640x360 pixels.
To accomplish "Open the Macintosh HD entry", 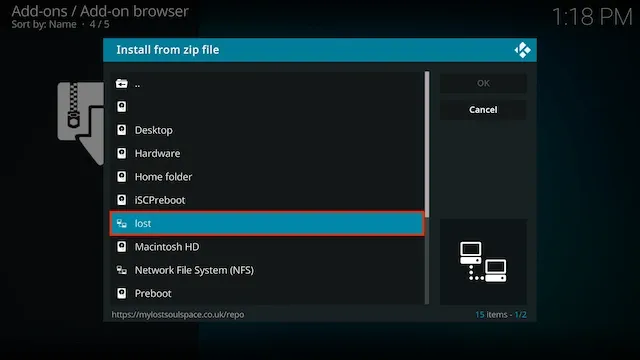I will [267, 247].
